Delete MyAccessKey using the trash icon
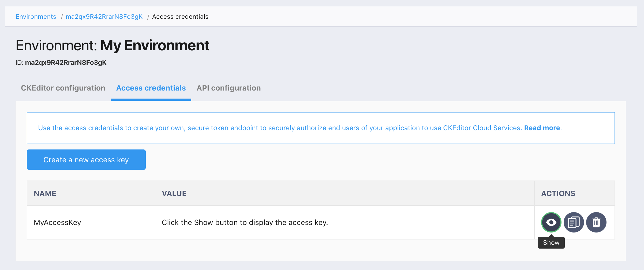The height and width of the screenshot is (270, 644). [x=596, y=222]
